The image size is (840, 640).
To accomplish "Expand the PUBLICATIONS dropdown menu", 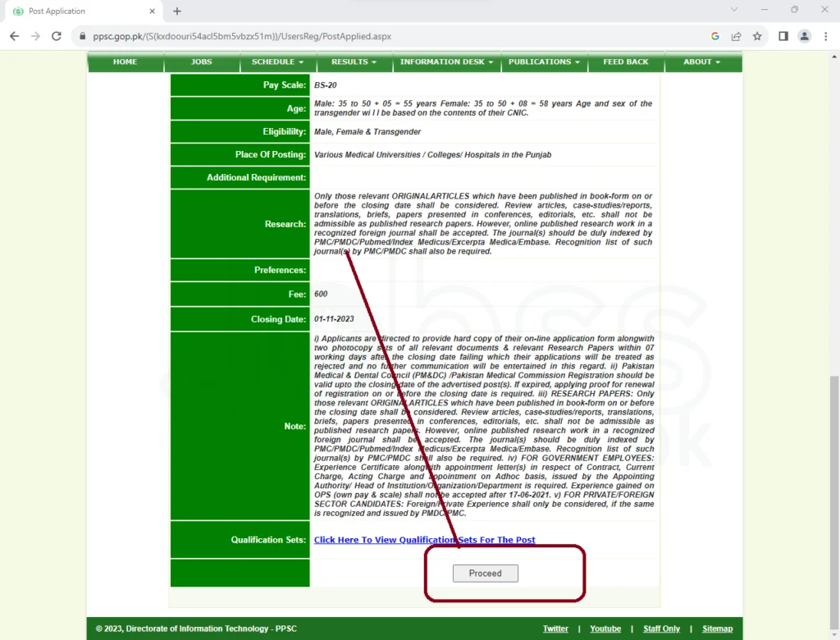I will [544, 62].
